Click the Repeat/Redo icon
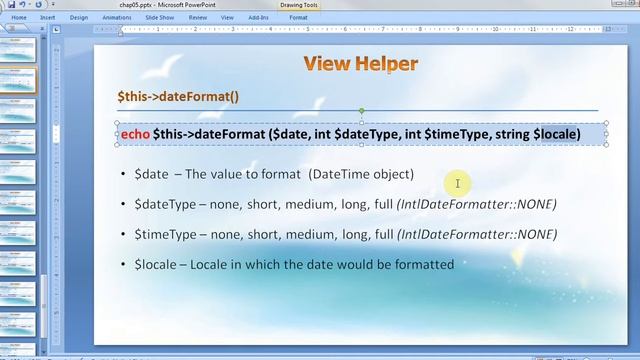 [38, 4]
